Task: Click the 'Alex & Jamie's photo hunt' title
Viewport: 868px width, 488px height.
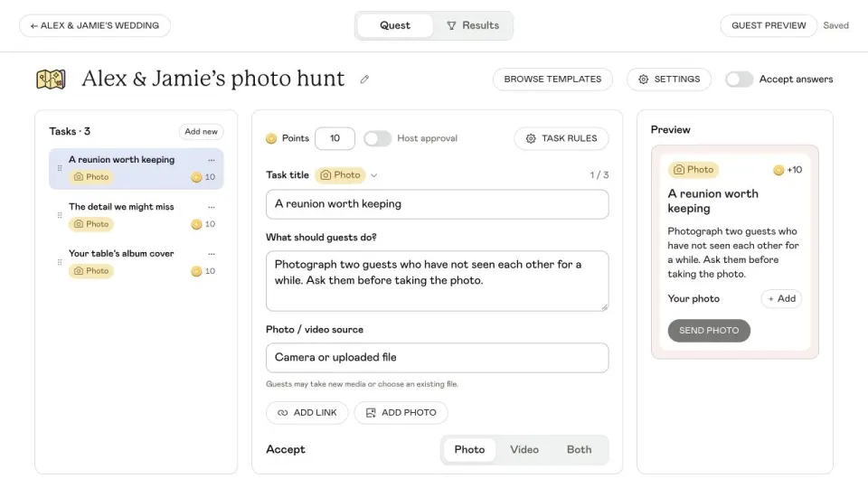Action: tap(213, 79)
